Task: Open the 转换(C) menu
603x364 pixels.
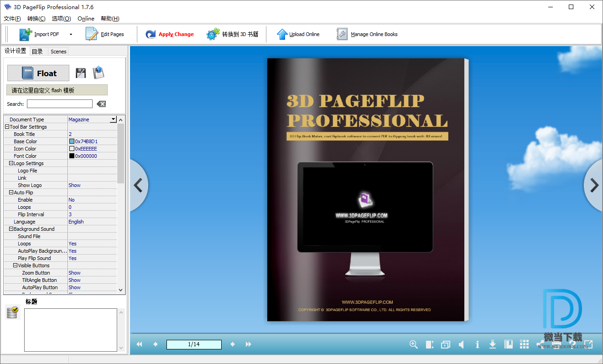Action: (36, 19)
